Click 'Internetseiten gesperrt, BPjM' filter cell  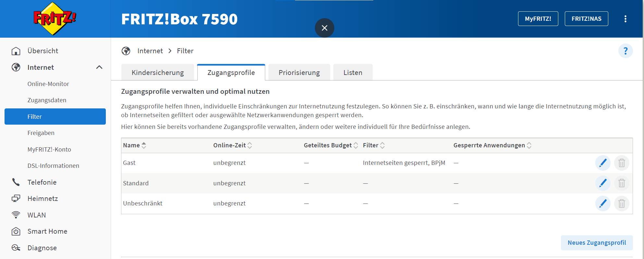[x=404, y=163]
